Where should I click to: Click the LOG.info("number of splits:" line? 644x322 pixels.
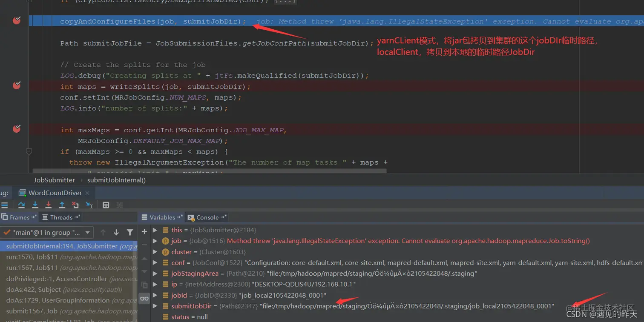[x=144, y=108]
